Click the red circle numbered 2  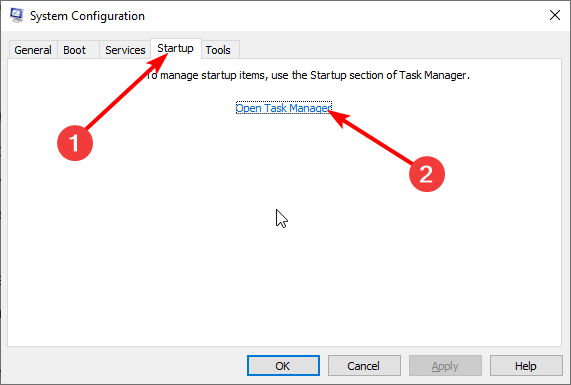(x=427, y=174)
